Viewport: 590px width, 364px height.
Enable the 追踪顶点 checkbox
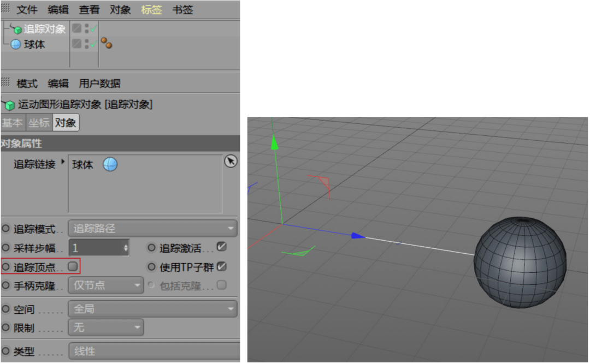coord(73,267)
